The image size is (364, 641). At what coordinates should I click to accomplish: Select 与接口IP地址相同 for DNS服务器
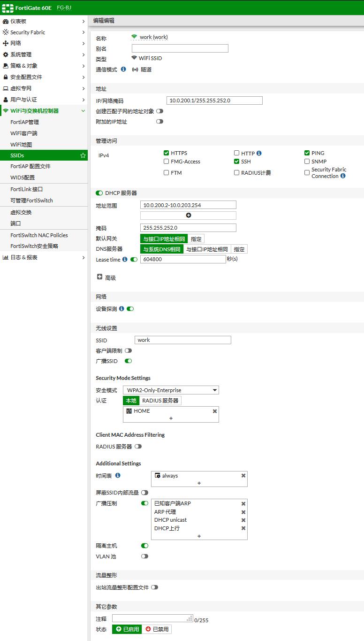pyautogui.click(x=207, y=249)
